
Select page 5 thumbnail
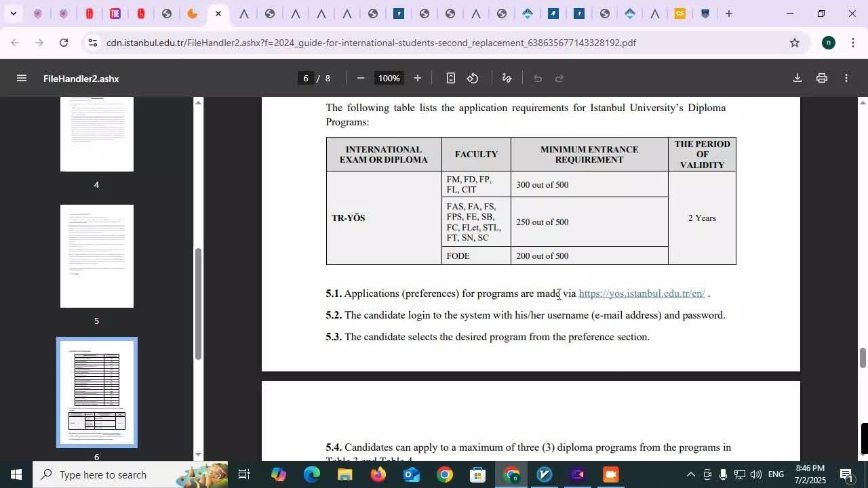tap(97, 256)
